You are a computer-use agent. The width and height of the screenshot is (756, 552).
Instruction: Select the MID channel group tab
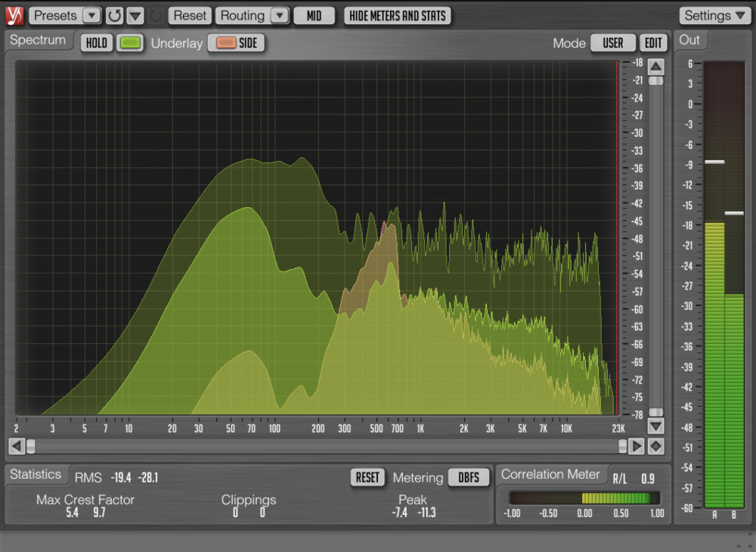point(314,16)
